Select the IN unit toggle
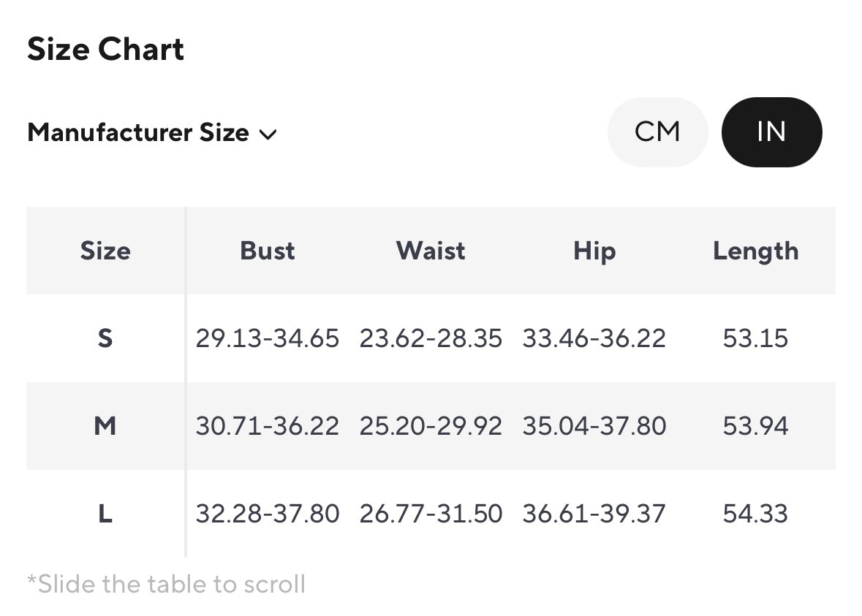The width and height of the screenshot is (862, 616). 771,132
